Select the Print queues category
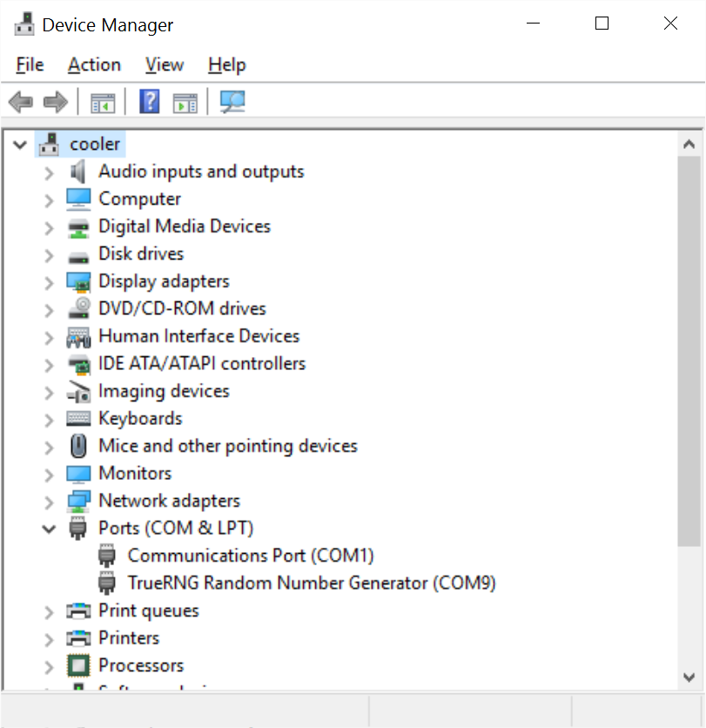This screenshot has width=706, height=728. [x=150, y=610]
